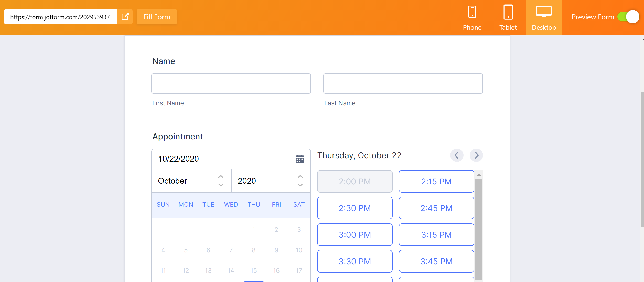Click the Last Name input field

[403, 83]
